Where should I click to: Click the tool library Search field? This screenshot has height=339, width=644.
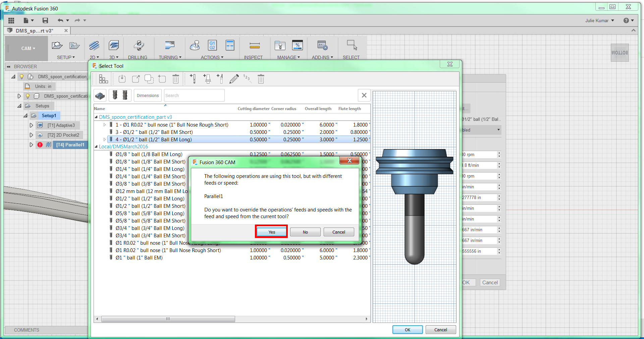pos(194,95)
